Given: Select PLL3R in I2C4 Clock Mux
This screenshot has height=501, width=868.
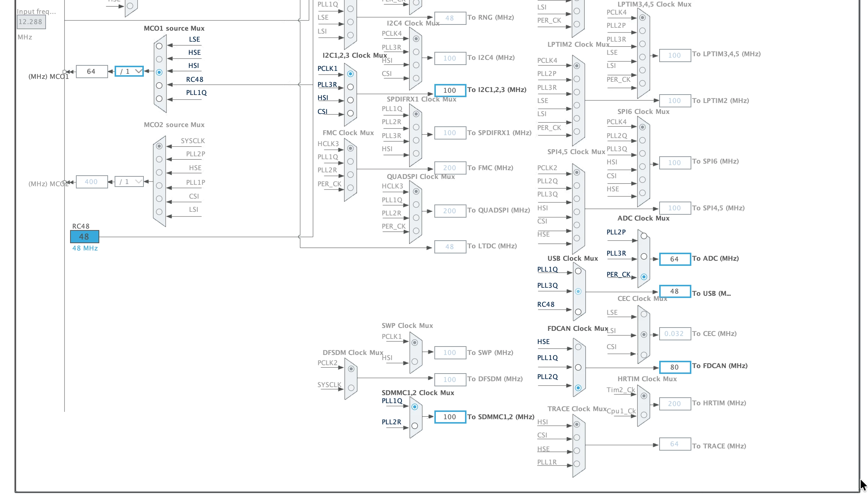Looking at the screenshot, I should click(416, 52).
